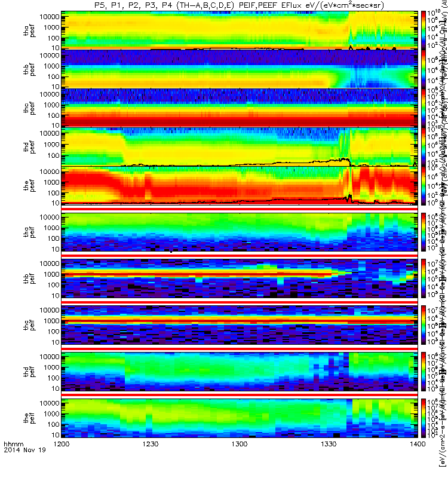Screen dimensions: 448x478
Task: Click the 'thd peif' panel label
Action: coord(29,372)
